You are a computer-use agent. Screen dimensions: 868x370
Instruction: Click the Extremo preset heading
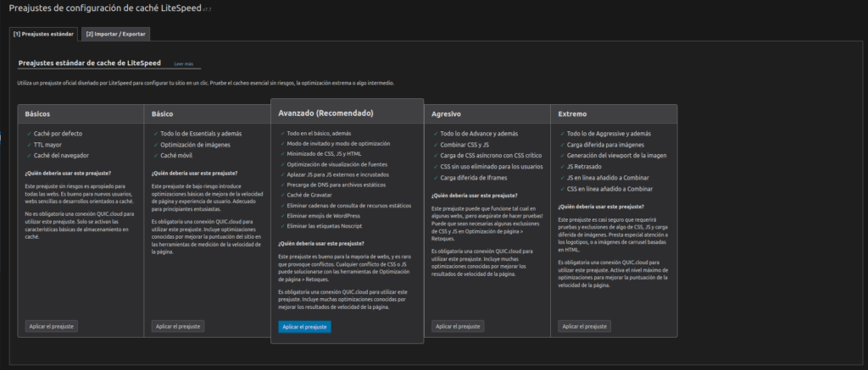click(x=572, y=113)
